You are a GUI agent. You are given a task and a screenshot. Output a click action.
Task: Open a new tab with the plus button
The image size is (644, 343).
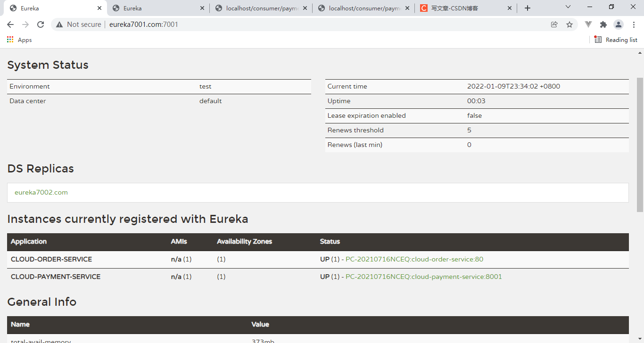(x=528, y=8)
